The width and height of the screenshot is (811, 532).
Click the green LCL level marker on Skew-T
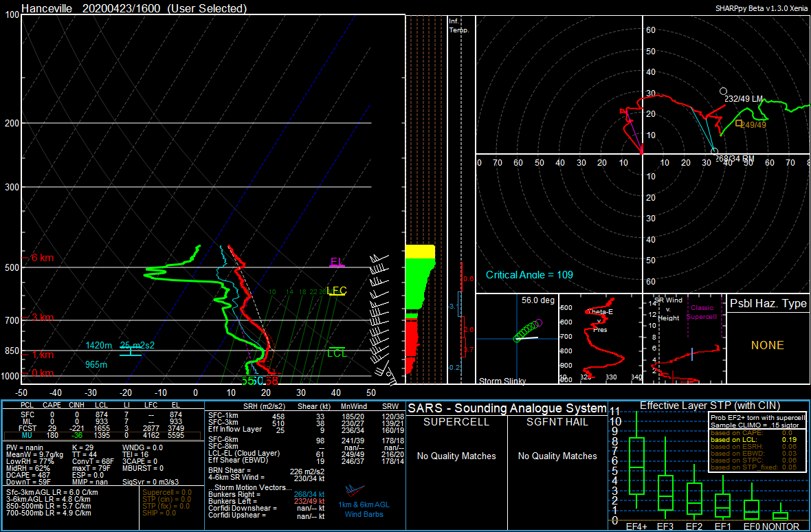click(337, 351)
